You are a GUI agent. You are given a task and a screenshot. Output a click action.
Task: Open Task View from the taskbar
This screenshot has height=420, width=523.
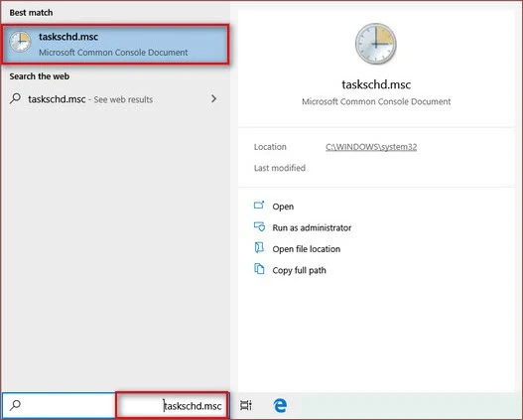pos(246,405)
